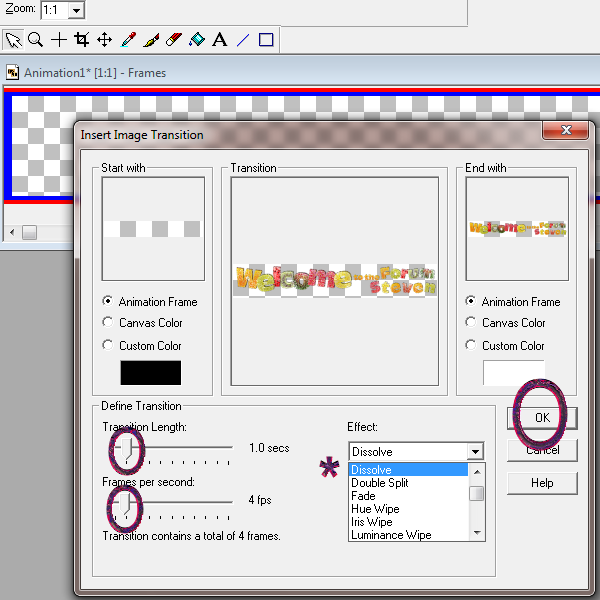Click the Animation1 Frames title bar
The image size is (600, 600).
302,72
